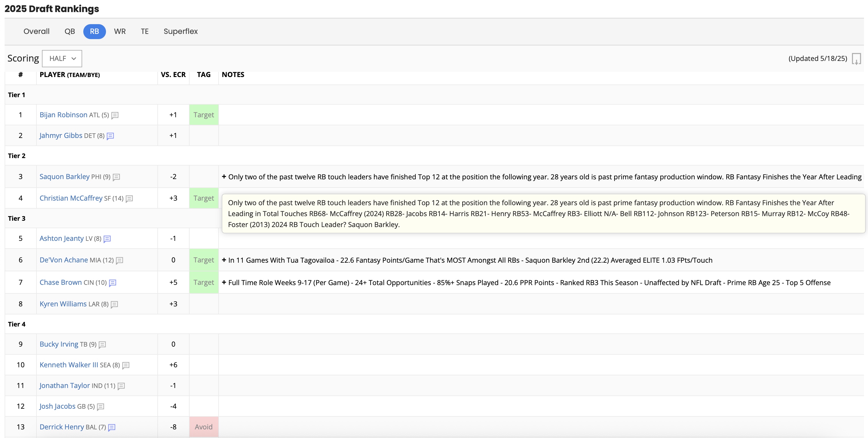Switch to the QB tab
The width and height of the screenshot is (868, 438).
pos(70,31)
